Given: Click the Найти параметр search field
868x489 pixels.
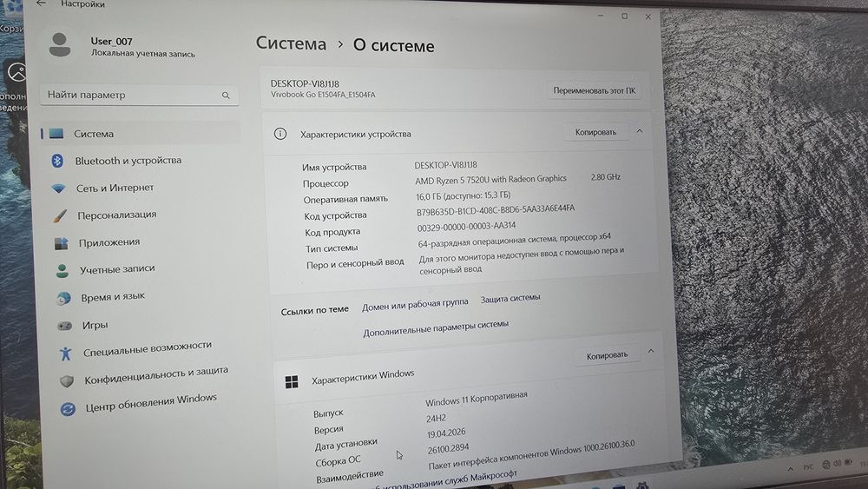Looking at the screenshot, I should pos(139,95).
